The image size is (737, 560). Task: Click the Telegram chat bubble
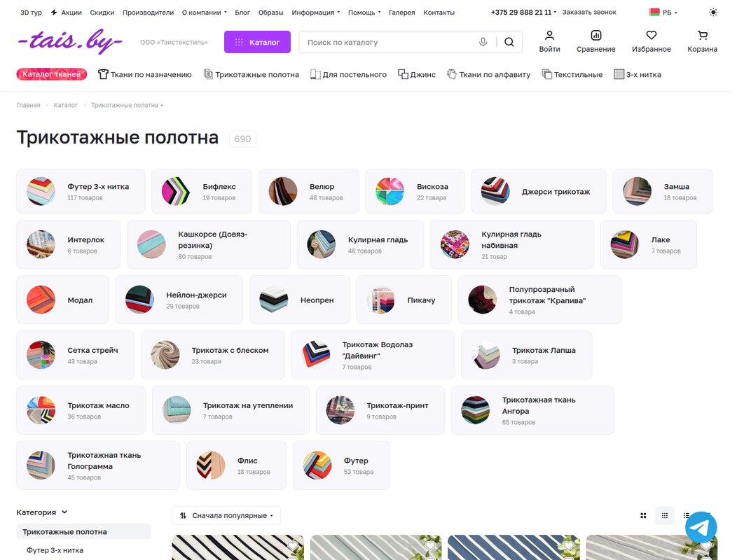[x=701, y=527]
